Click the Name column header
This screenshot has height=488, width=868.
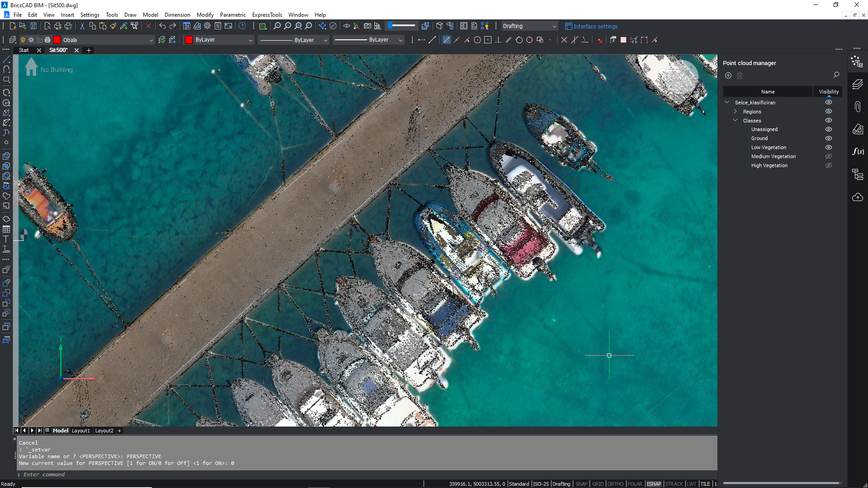coord(768,92)
